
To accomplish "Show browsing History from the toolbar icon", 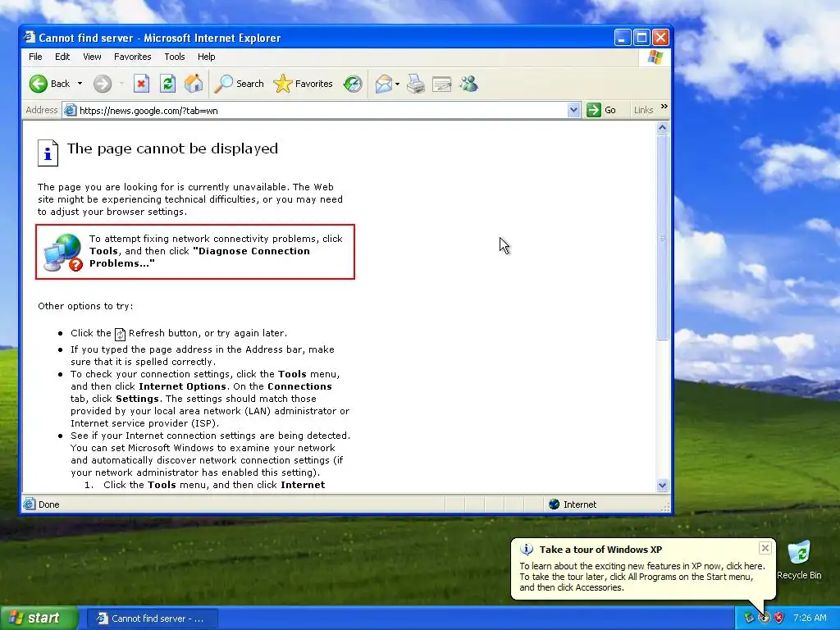I will pyautogui.click(x=353, y=84).
